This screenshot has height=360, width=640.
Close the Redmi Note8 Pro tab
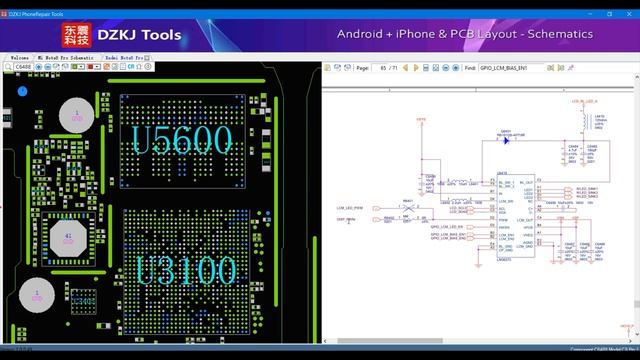(147, 58)
